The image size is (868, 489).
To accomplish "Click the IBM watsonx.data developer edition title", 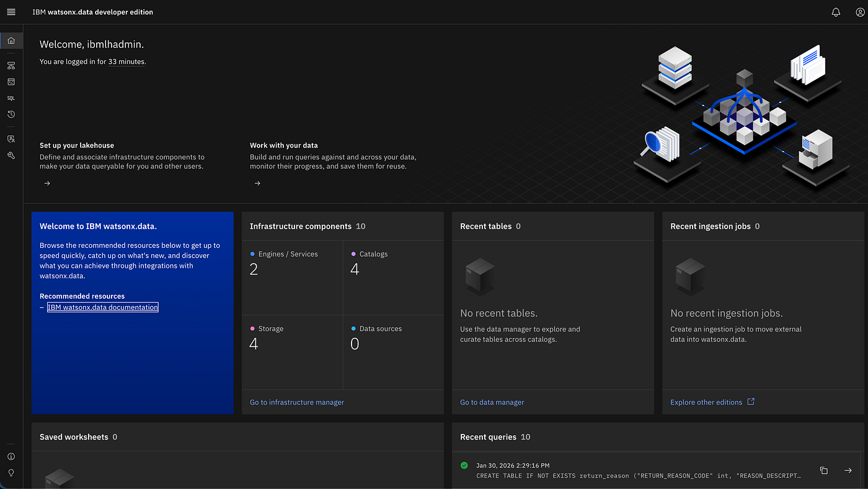I will [x=93, y=12].
